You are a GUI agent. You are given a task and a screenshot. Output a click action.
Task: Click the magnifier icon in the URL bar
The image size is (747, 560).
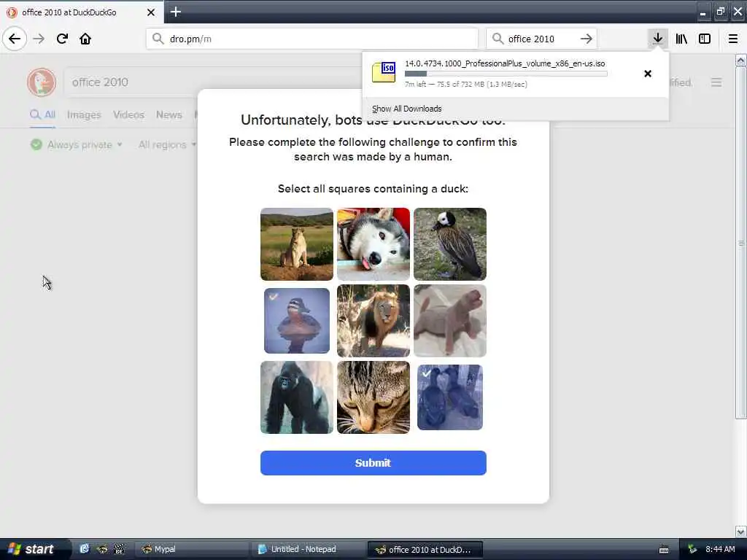(158, 38)
